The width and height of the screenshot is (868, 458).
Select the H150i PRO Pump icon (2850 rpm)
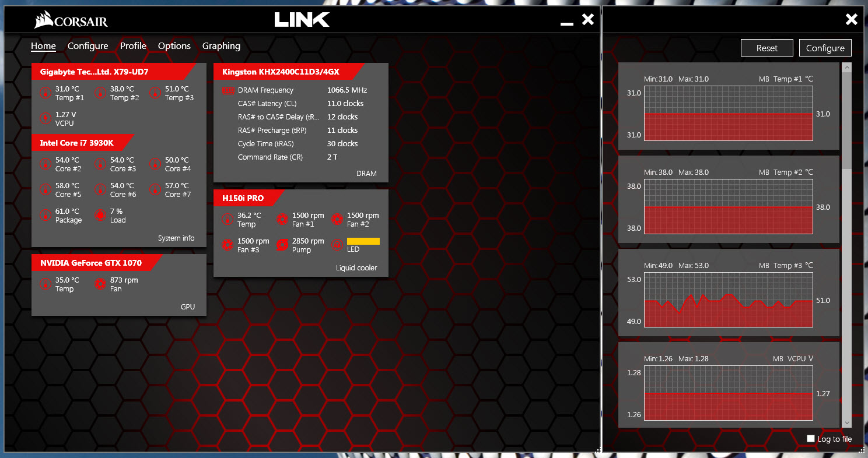point(282,245)
